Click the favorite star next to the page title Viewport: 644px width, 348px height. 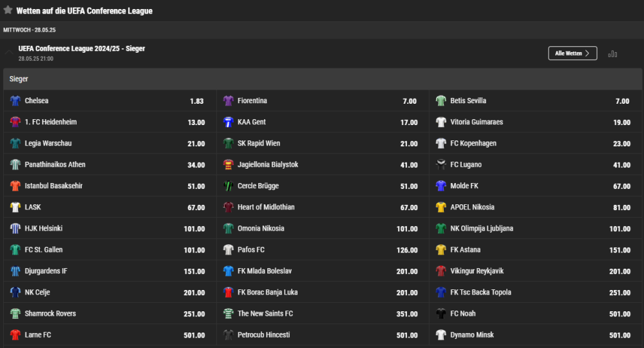(8, 10)
